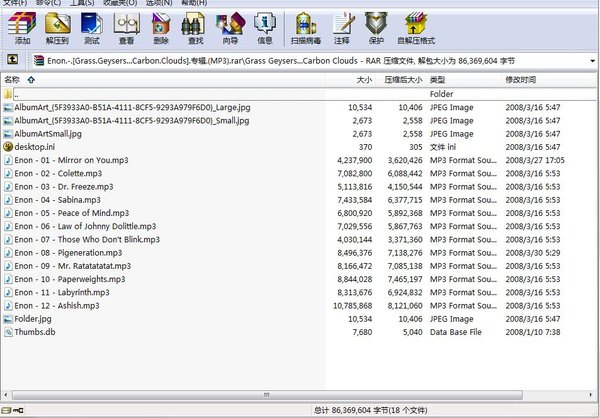
Task: Show archive 信息 (Info)
Action: pyautogui.click(x=265, y=28)
